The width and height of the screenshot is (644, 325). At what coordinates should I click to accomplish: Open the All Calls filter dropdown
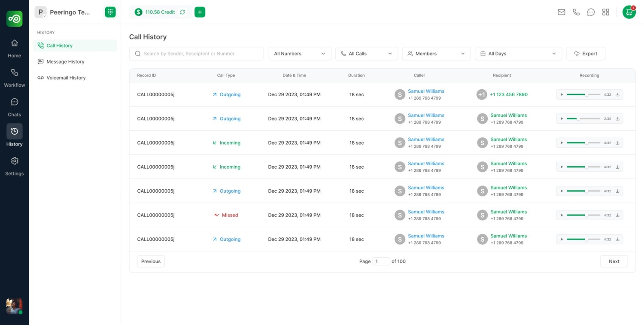tap(366, 54)
